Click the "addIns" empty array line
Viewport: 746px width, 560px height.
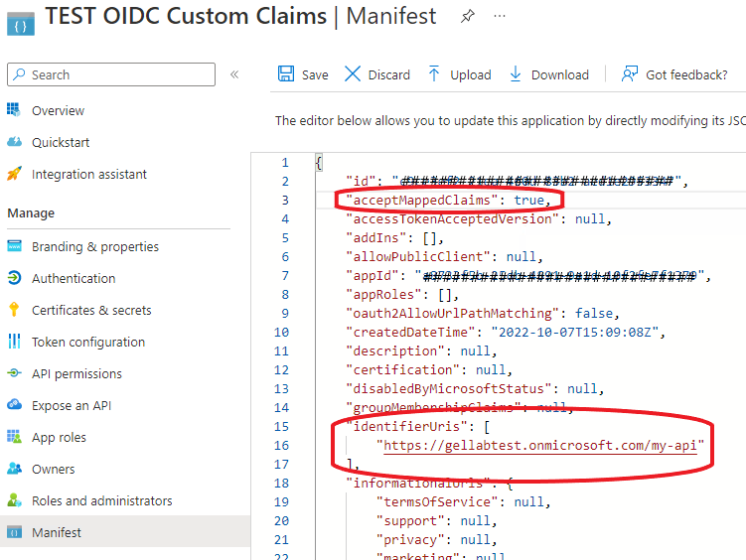click(x=394, y=237)
